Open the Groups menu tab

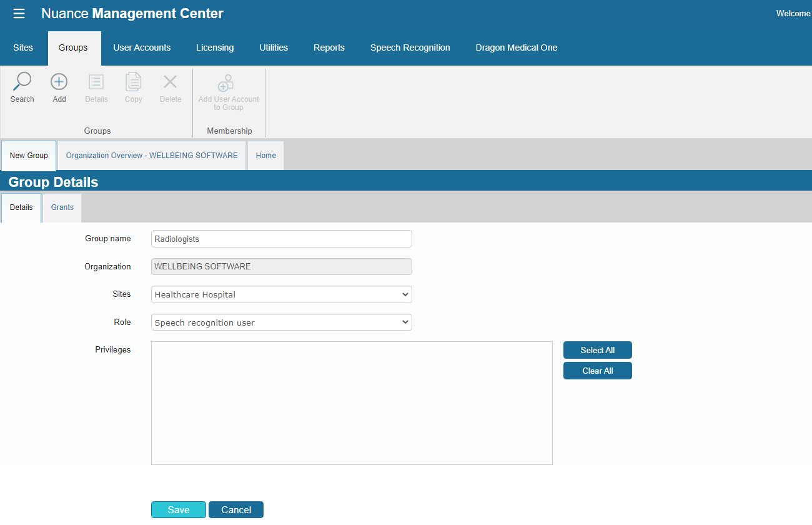pos(73,47)
